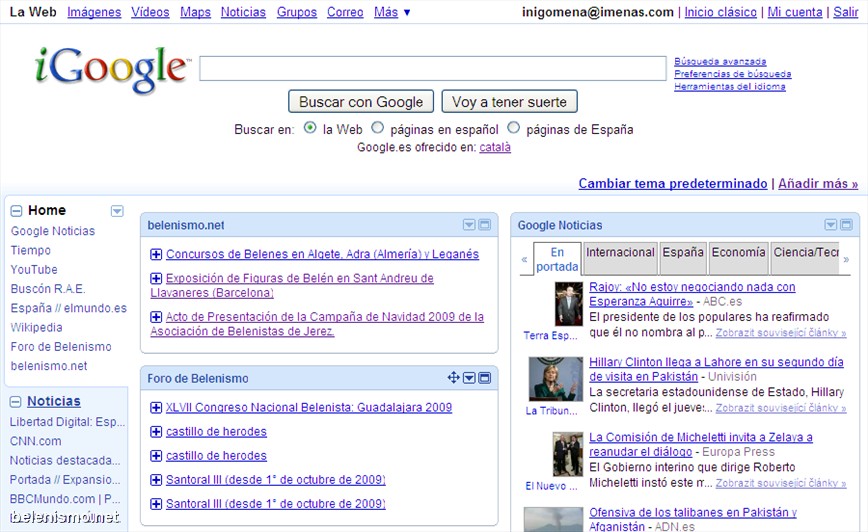Switch to the Ciencia/Tecnología news tab
868x532 pixels.
805,258
